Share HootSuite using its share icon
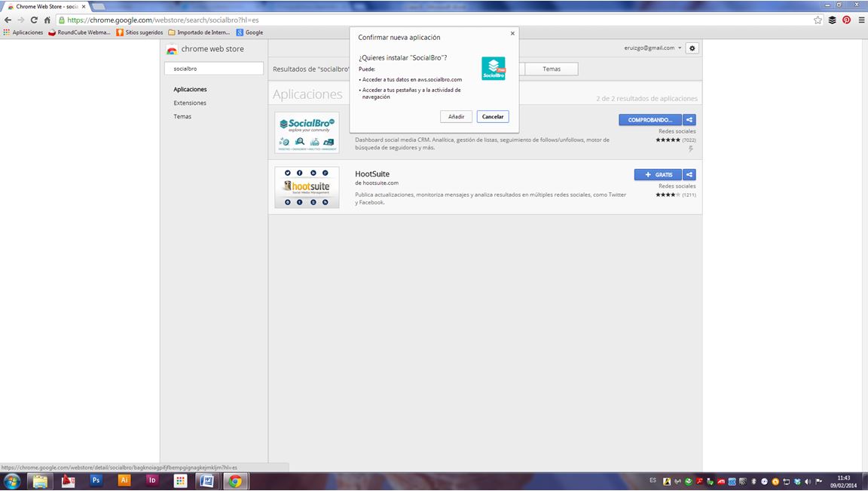 pos(689,175)
